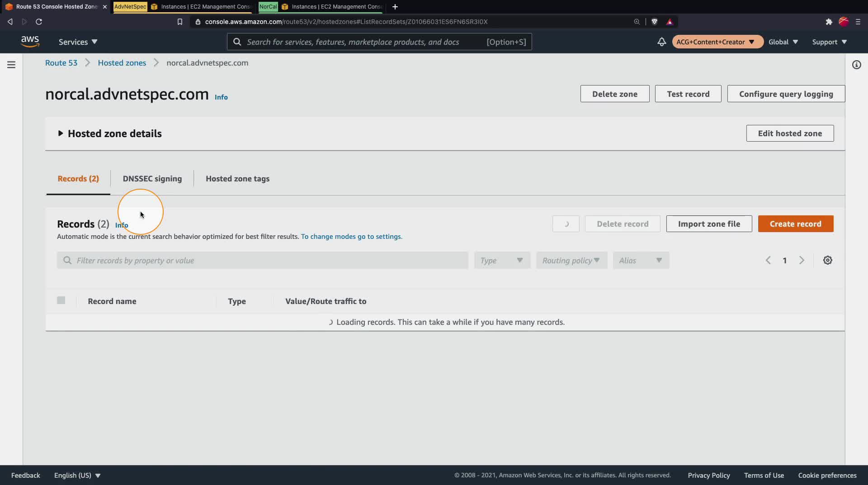Open the Hosted zones breadcrumb link

122,63
